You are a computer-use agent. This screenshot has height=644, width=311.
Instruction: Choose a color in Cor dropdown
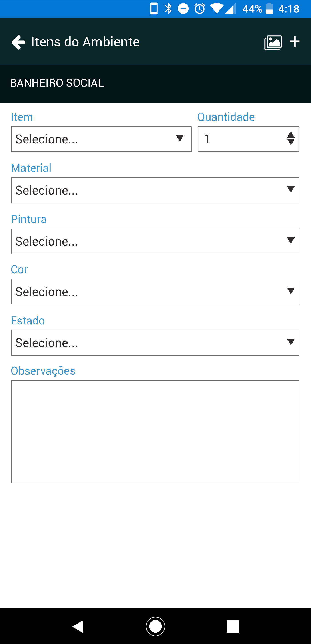pos(155,292)
